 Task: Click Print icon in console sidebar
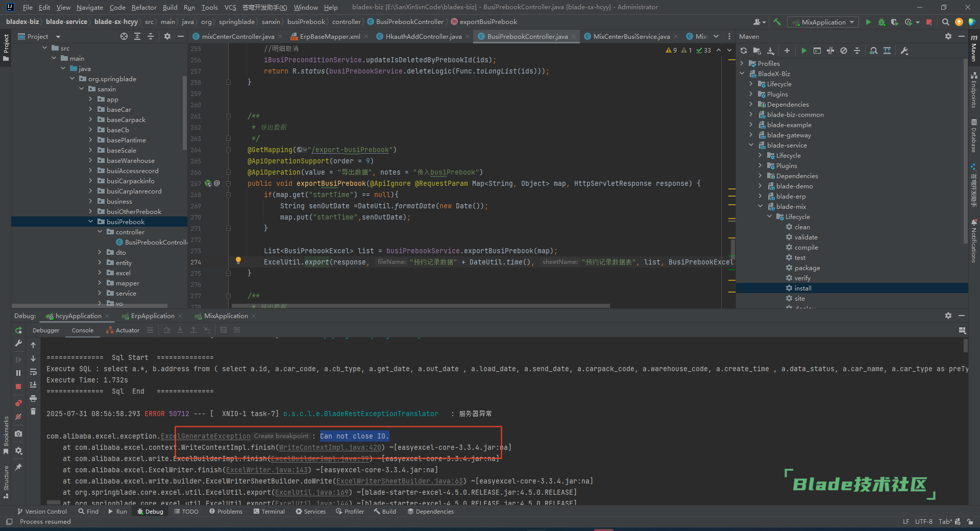[x=33, y=398]
